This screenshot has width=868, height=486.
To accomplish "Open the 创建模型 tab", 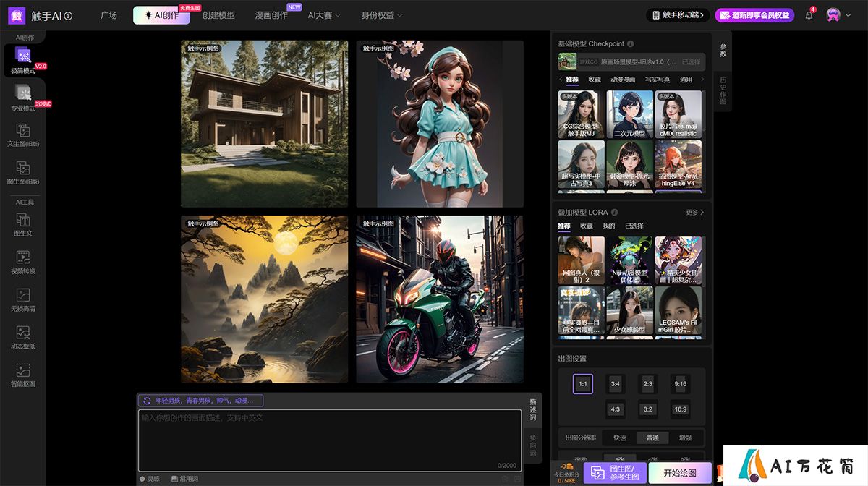I will coord(218,15).
